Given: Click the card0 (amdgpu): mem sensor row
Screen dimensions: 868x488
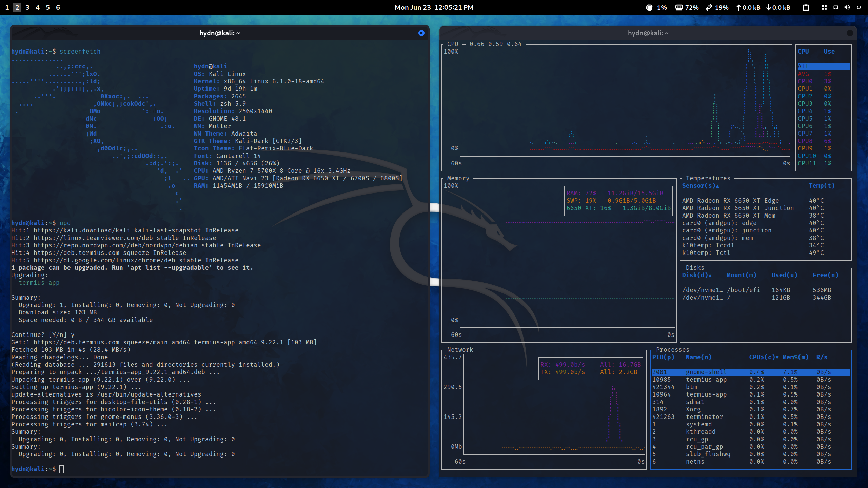Looking at the screenshot, I should (x=766, y=238).
